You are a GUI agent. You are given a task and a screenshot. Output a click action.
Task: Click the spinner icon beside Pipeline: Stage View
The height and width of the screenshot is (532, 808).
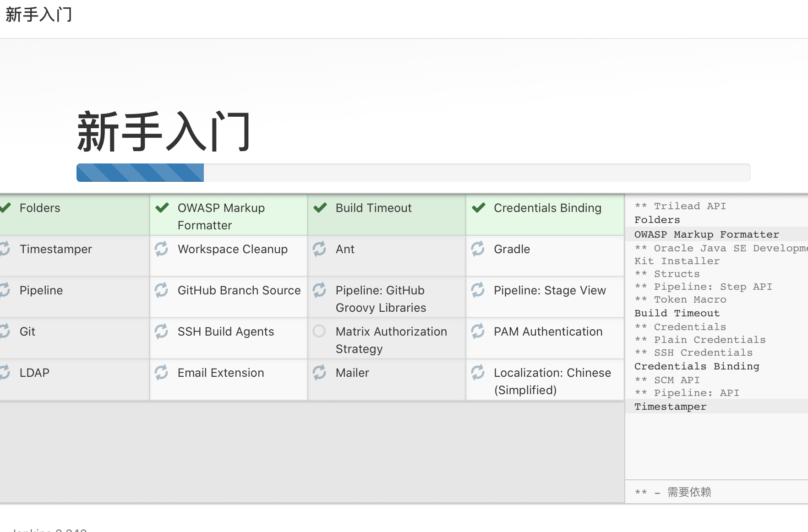[x=478, y=290]
